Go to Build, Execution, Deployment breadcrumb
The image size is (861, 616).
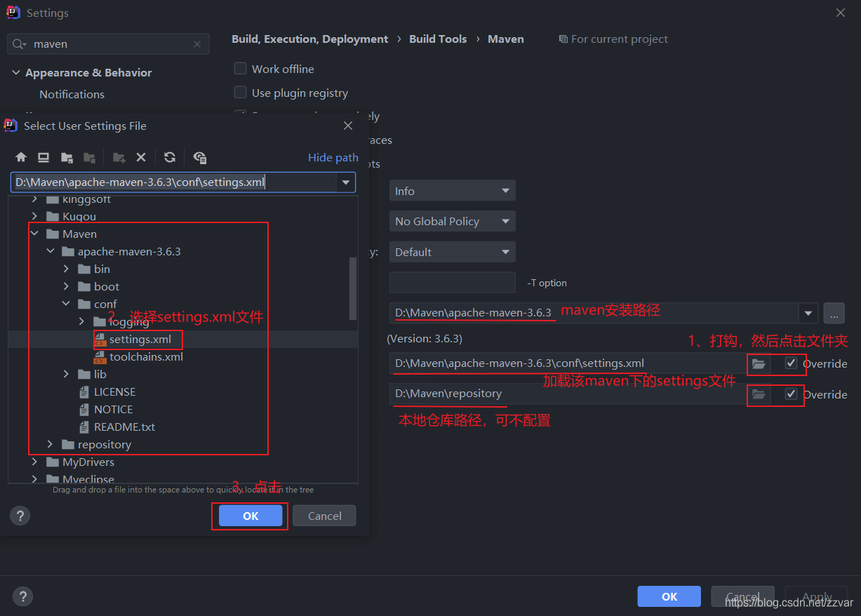pos(310,39)
